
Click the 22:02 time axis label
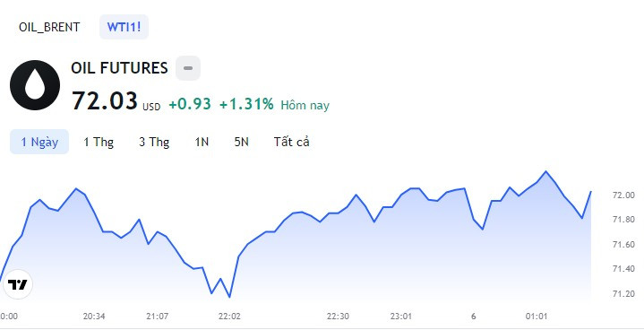coord(229,317)
